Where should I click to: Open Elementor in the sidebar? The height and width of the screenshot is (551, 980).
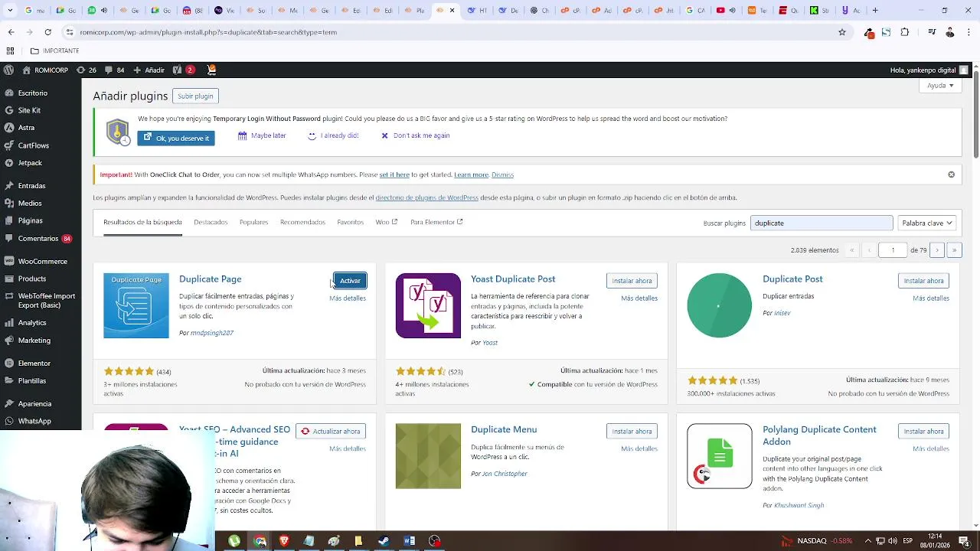[x=34, y=364]
